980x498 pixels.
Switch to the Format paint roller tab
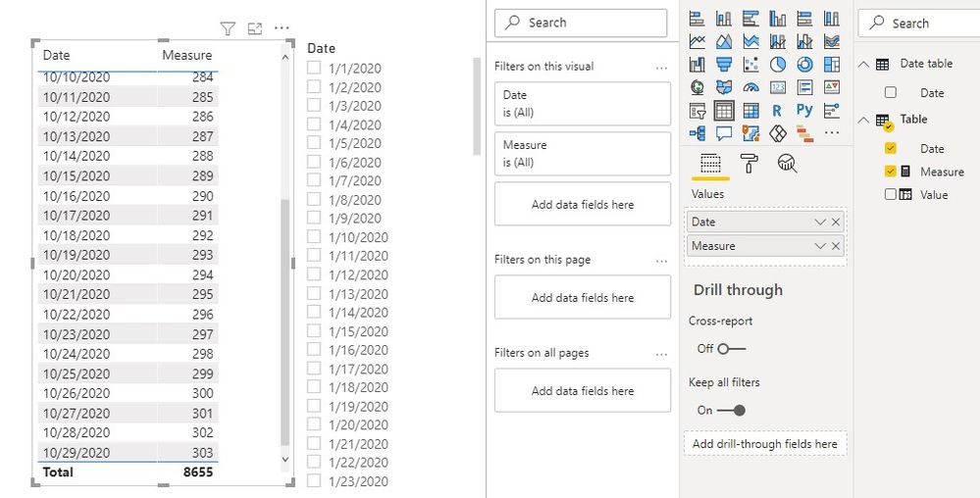748,164
